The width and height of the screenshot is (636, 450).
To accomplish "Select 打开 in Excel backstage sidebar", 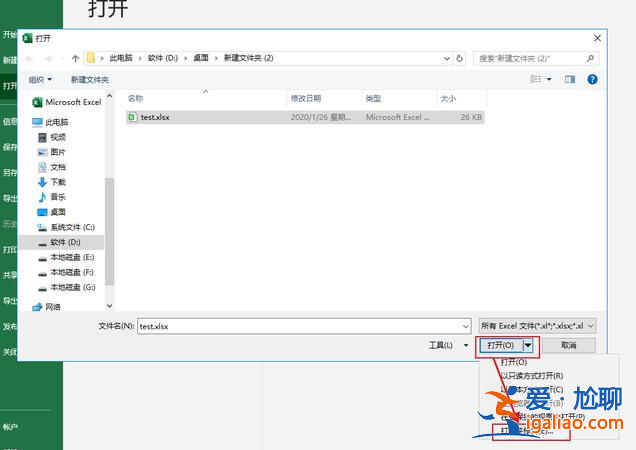I will point(10,86).
